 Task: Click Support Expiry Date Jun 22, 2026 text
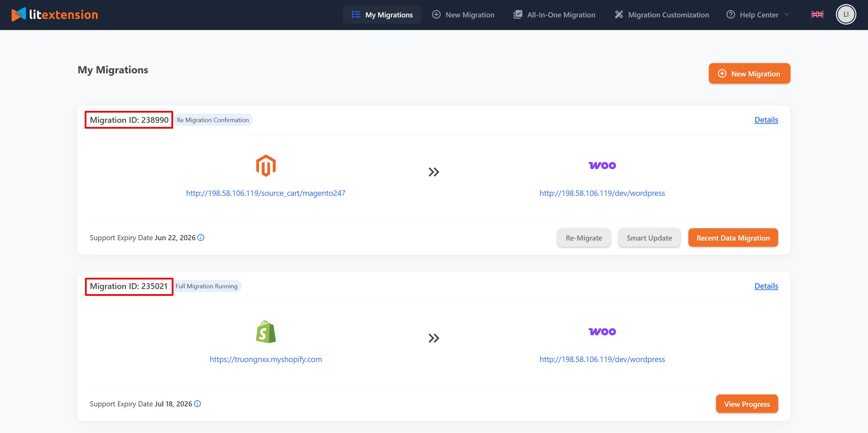tap(143, 238)
